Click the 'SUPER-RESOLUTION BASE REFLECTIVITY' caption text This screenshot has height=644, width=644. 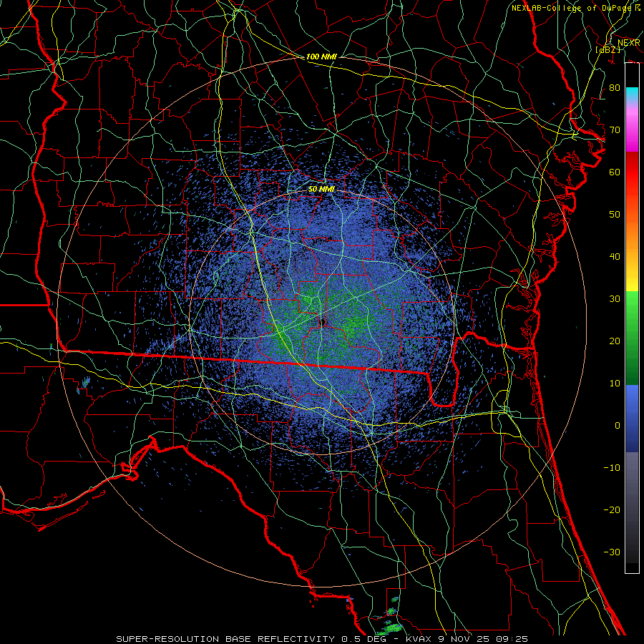(225, 639)
